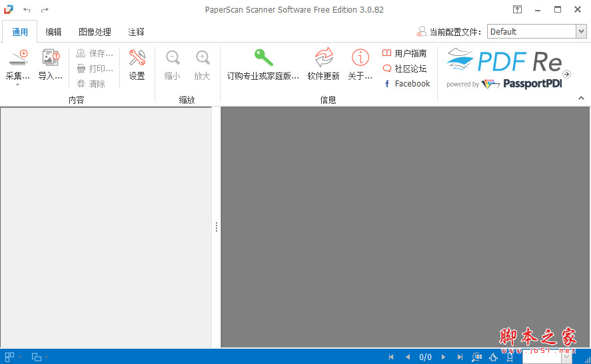
Task: Switch to the 通用 tab
Action: click(x=20, y=32)
